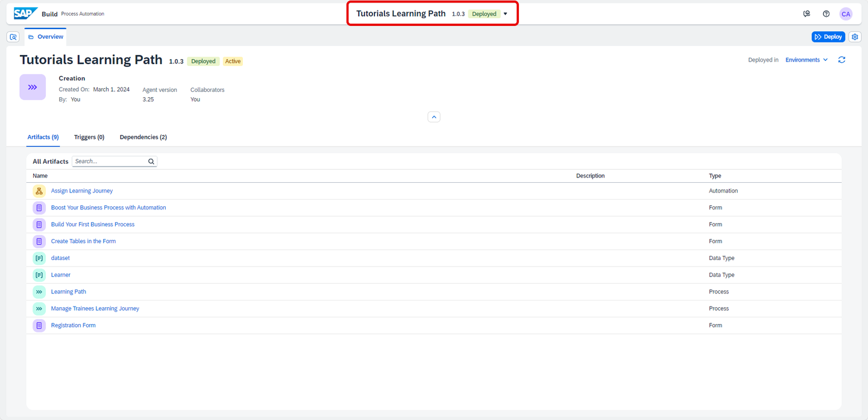The height and width of the screenshot is (420, 868).
Task: Click the SAP logo in the header
Action: 26,13
